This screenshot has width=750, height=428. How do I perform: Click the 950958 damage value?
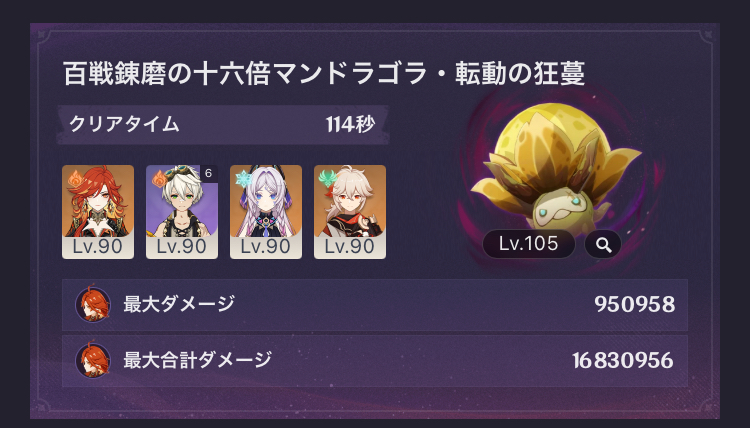tap(634, 305)
